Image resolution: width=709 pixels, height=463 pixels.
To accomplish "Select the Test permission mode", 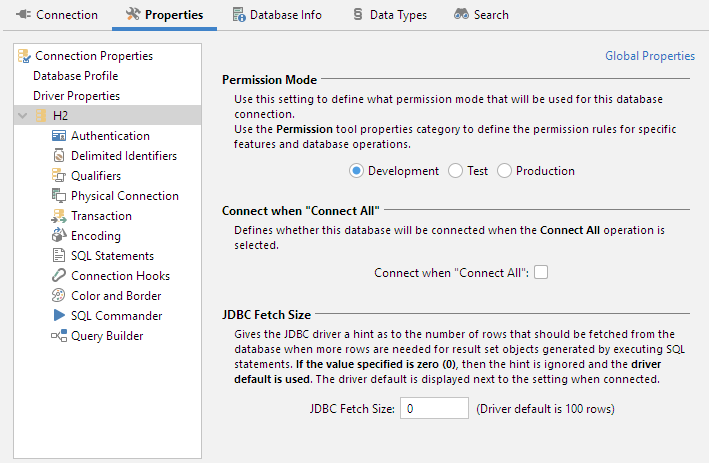I will click(455, 171).
